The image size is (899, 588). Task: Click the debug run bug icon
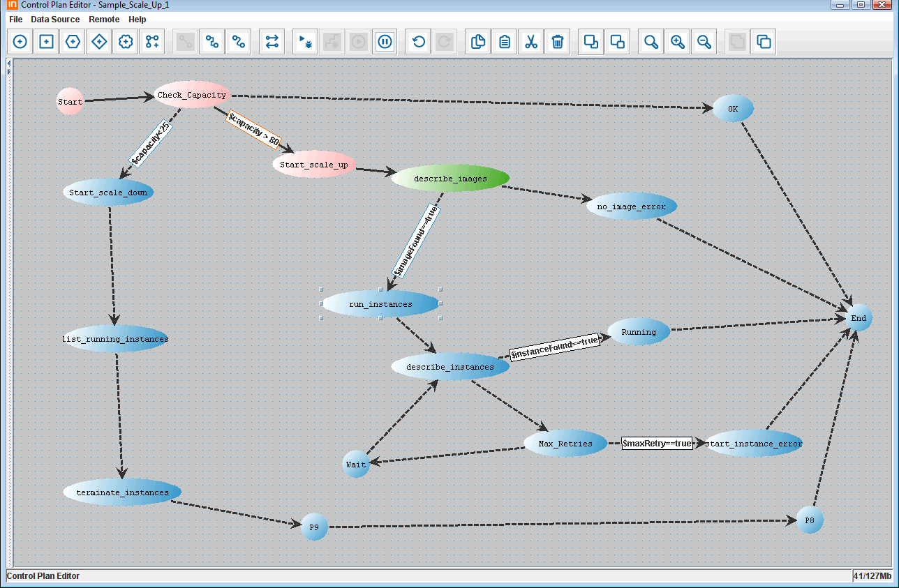point(305,42)
